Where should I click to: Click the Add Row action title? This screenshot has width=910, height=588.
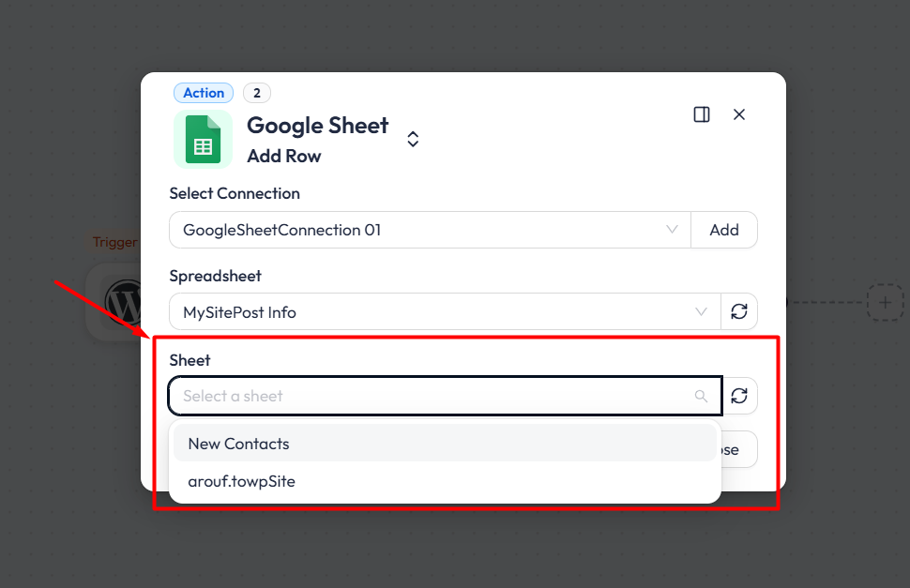point(284,156)
